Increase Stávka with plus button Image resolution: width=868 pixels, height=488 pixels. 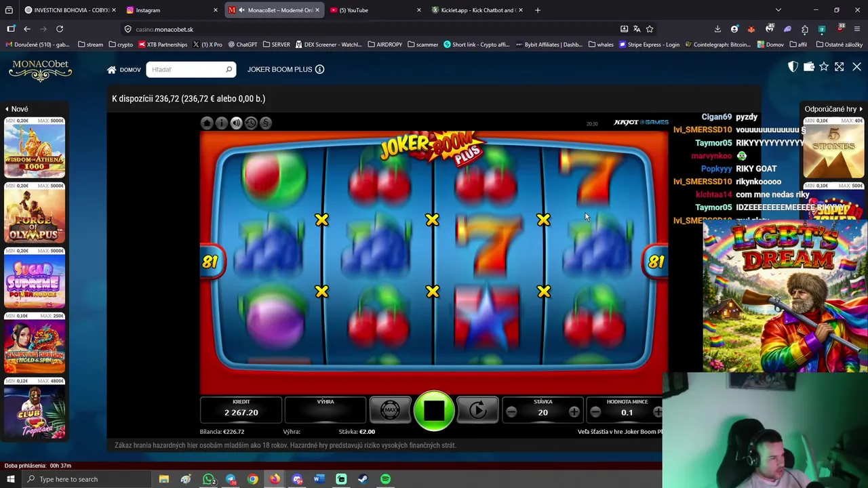574,412
